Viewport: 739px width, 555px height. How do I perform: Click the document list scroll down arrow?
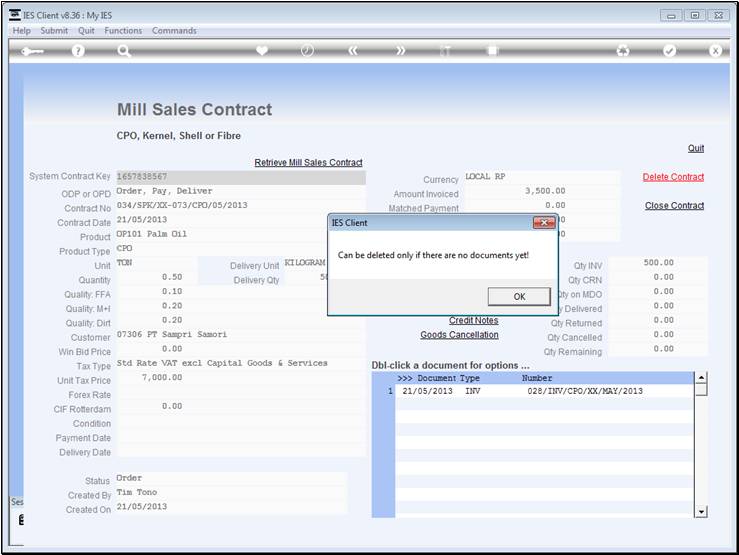click(x=701, y=512)
